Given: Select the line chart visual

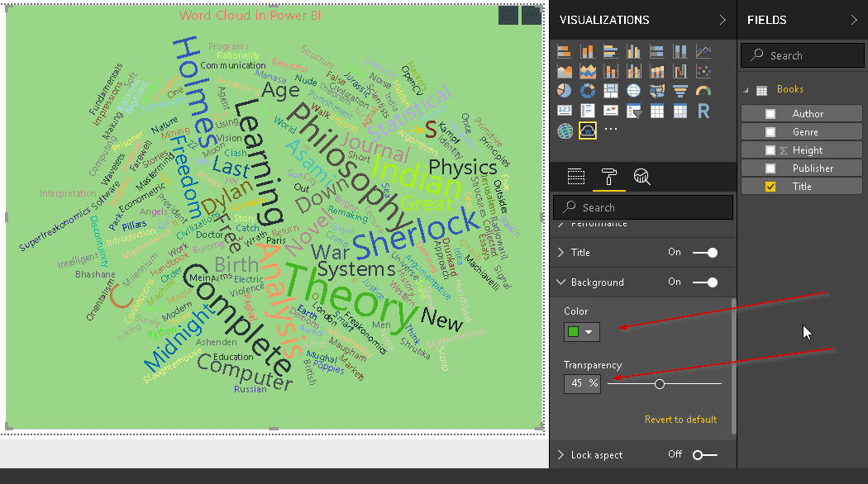Looking at the screenshot, I should [x=703, y=51].
